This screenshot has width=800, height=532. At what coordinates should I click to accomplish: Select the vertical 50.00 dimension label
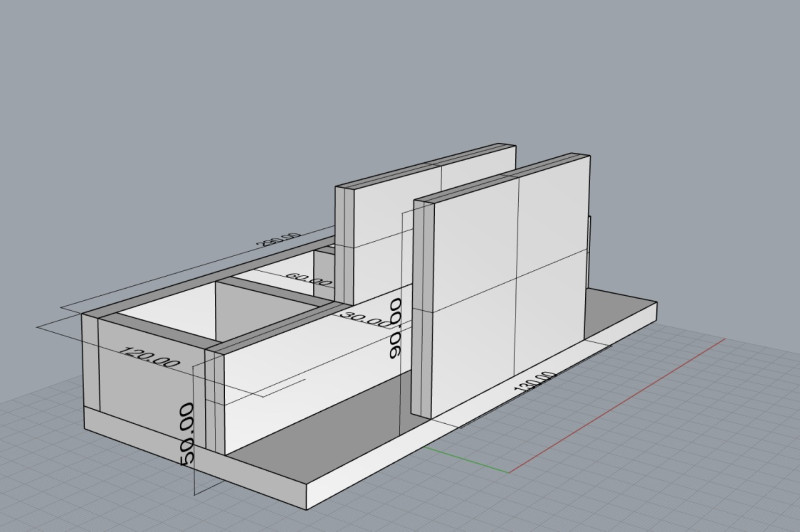pos(187,434)
